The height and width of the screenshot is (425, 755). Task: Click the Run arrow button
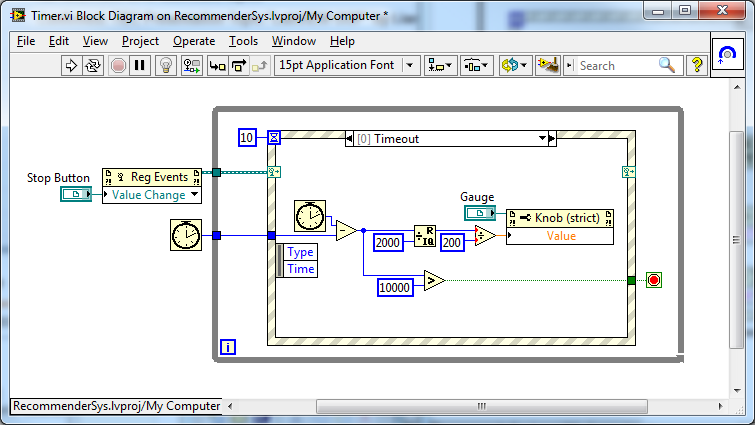(x=71, y=66)
